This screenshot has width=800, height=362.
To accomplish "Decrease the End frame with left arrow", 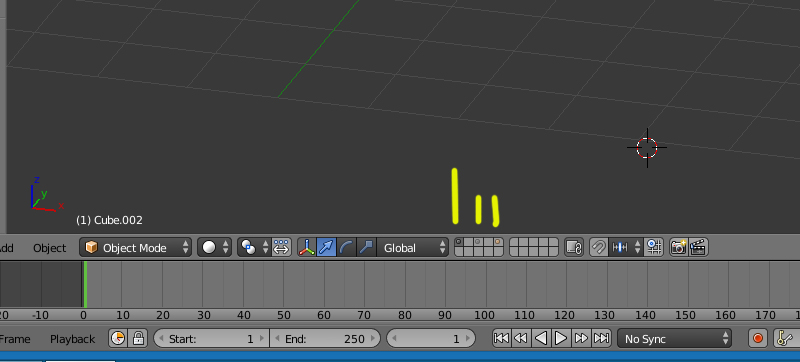I will click(277, 339).
